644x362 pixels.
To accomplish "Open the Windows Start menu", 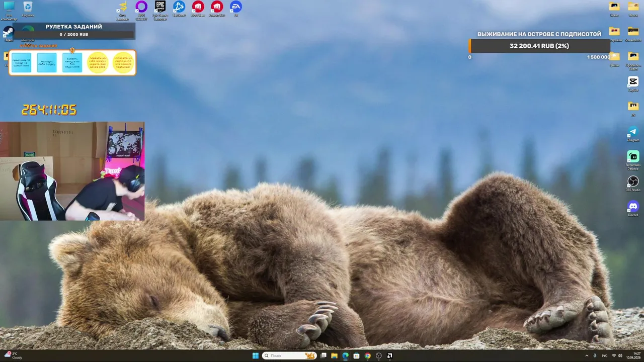I will pos(255,355).
